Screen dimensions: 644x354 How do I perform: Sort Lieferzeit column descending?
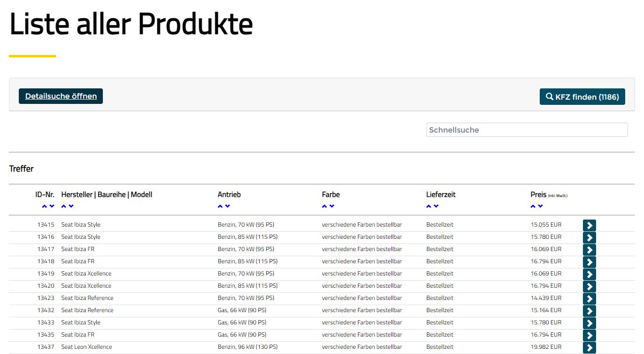[x=436, y=206]
